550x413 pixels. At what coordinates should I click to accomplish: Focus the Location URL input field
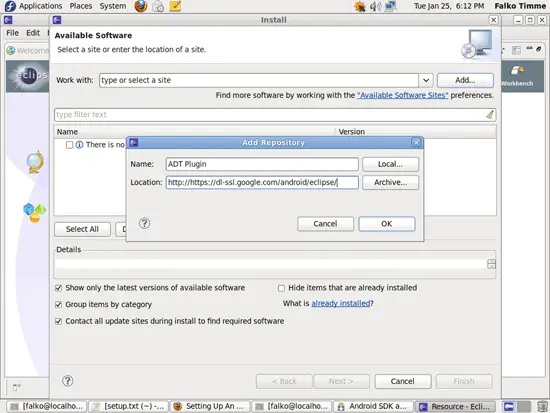pos(262,182)
